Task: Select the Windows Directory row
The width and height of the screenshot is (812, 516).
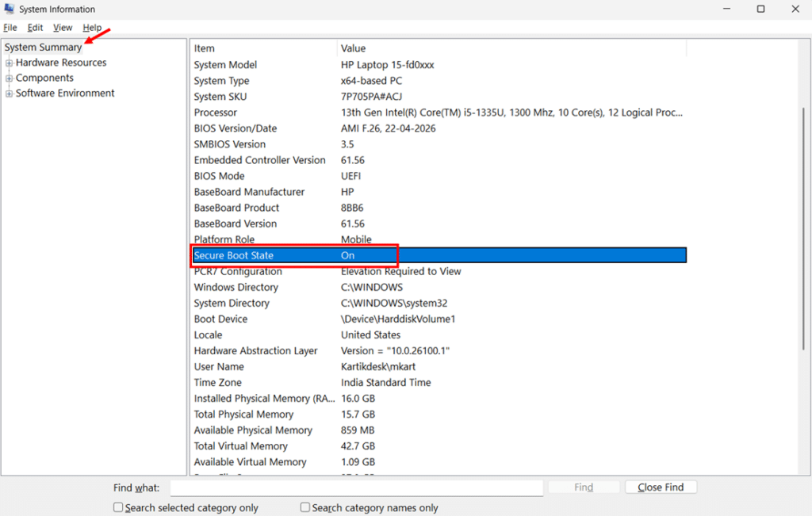Action: tap(439, 287)
